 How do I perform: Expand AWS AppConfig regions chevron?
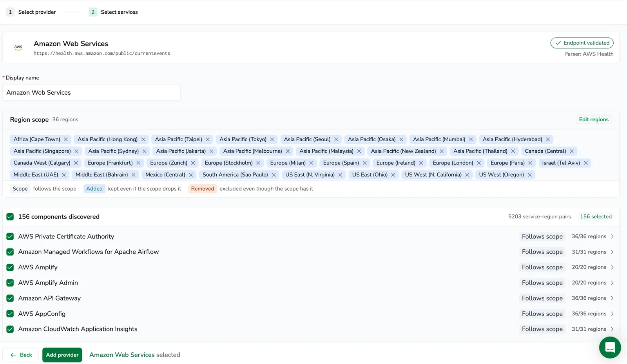point(612,314)
